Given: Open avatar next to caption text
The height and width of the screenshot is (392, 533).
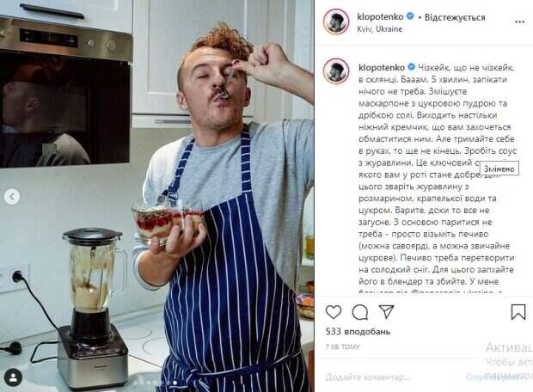Looking at the screenshot, I should point(336,71).
